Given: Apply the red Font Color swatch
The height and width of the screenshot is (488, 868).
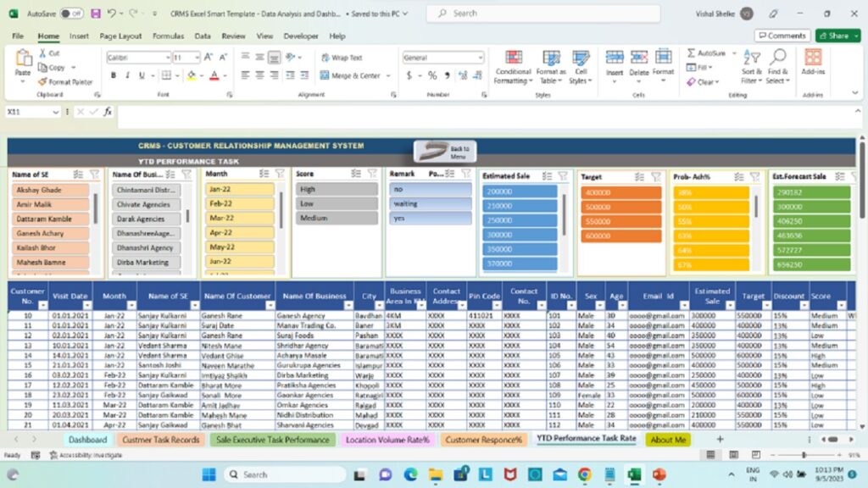Looking at the screenshot, I should (214, 75).
